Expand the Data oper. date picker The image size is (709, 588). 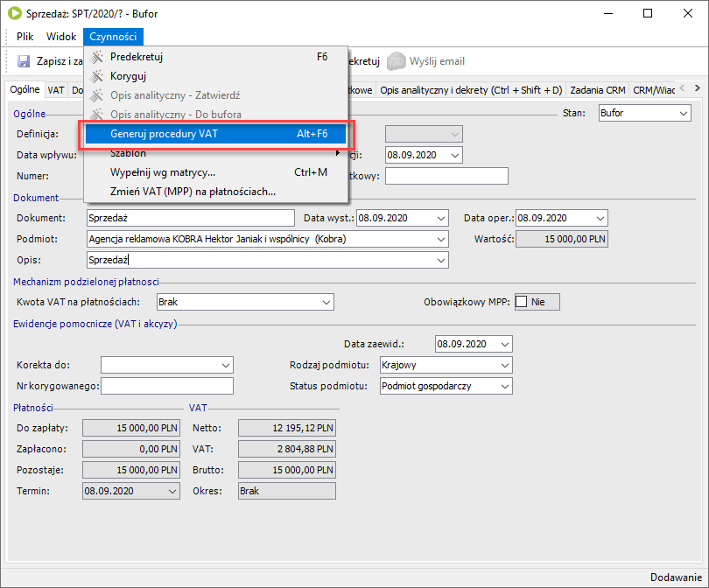pyautogui.click(x=600, y=218)
